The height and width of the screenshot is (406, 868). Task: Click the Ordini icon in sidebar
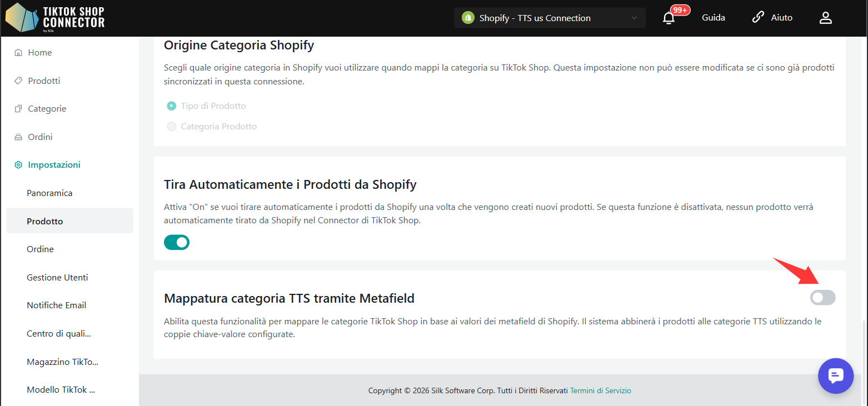pyautogui.click(x=18, y=137)
